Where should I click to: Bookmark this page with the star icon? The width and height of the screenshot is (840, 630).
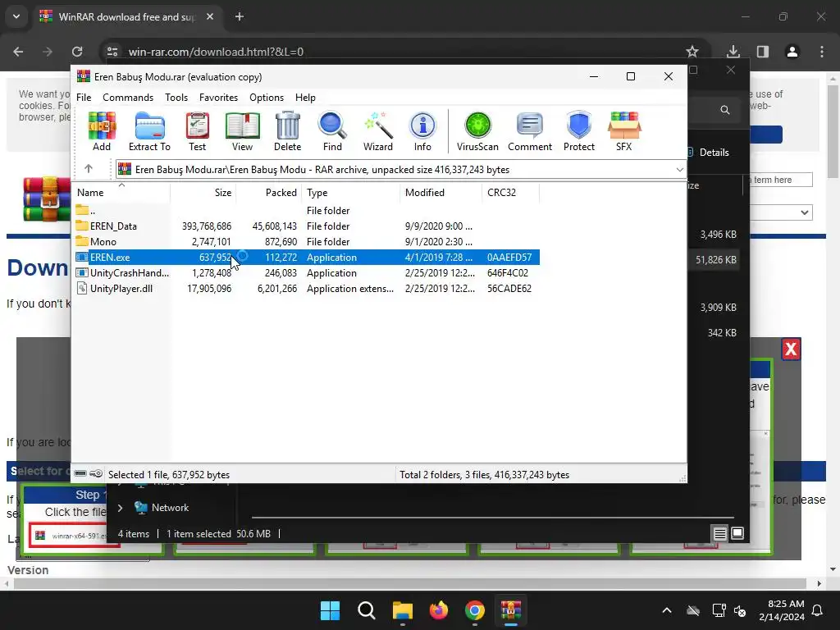(692, 52)
